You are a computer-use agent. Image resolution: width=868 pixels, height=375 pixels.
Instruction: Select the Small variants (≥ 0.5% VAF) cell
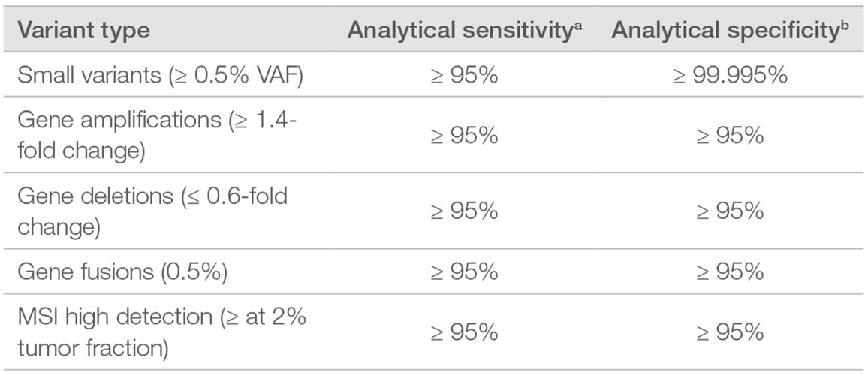(x=160, y=76)
